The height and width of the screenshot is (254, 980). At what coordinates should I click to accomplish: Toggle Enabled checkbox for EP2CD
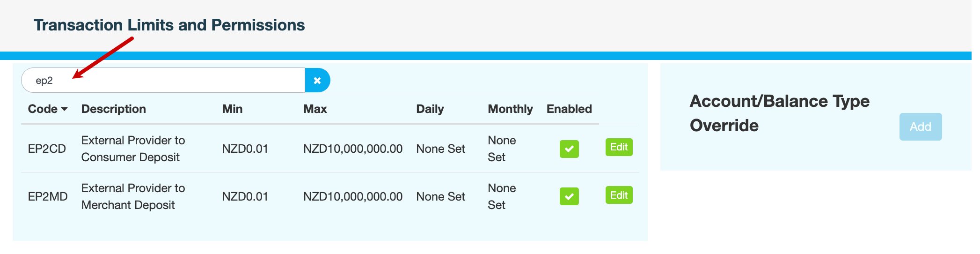click(x=569, y=149)
